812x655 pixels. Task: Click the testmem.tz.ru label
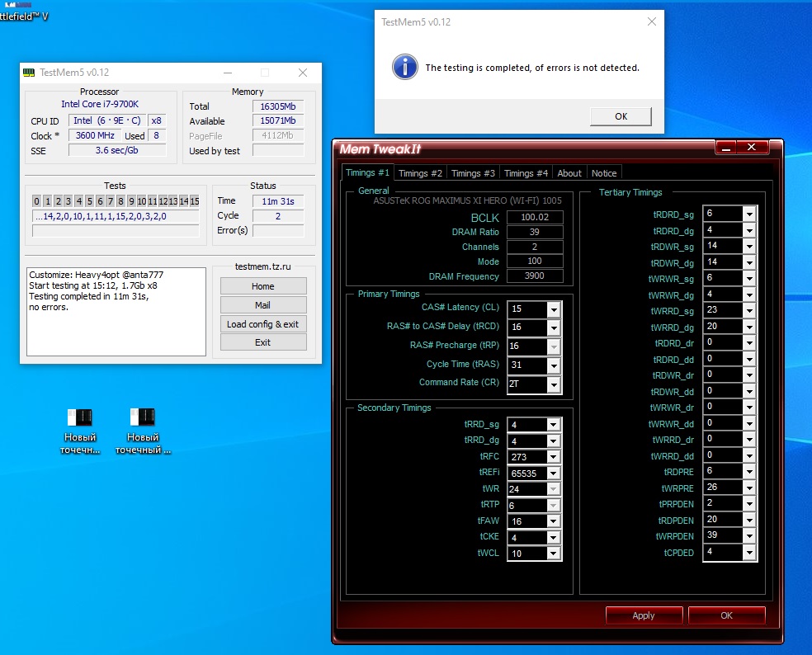(x=262, y=266)
